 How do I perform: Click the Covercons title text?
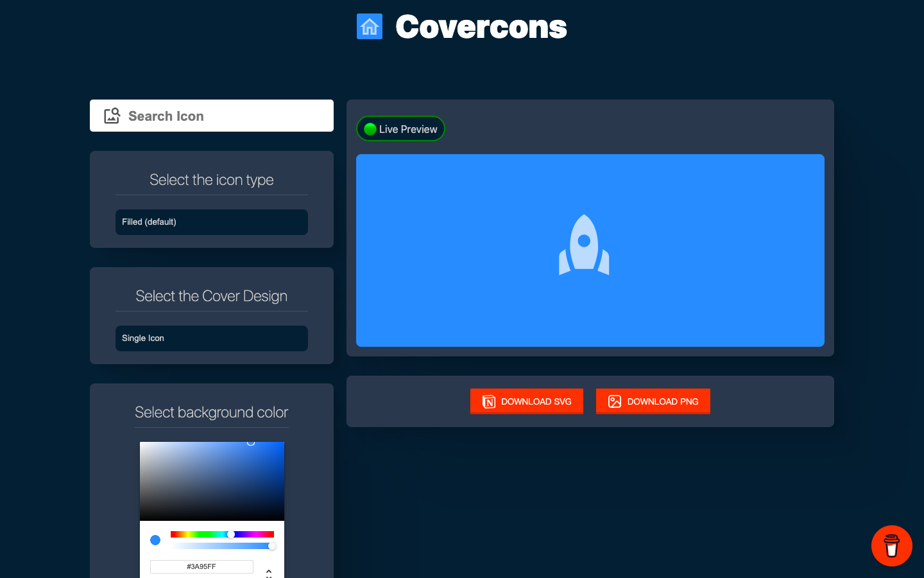coord(481,27)
